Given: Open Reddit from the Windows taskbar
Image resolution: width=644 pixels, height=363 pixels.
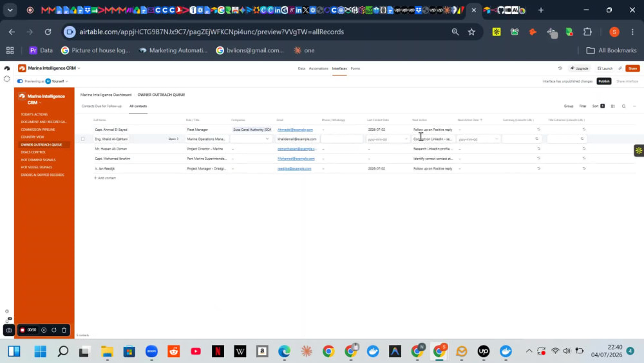Looking at the screenshot, I should (174, 351).
